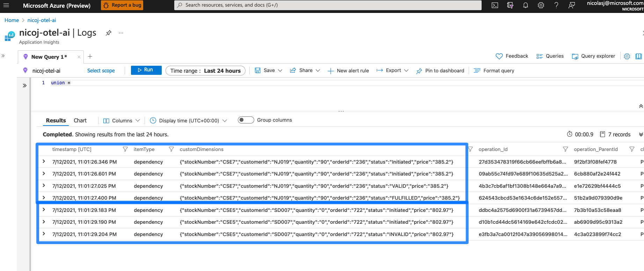The height and width of the screenshot is (271, 644).
Task: Collapse the query editor with the up chevrons
Action: pos(641,106)
